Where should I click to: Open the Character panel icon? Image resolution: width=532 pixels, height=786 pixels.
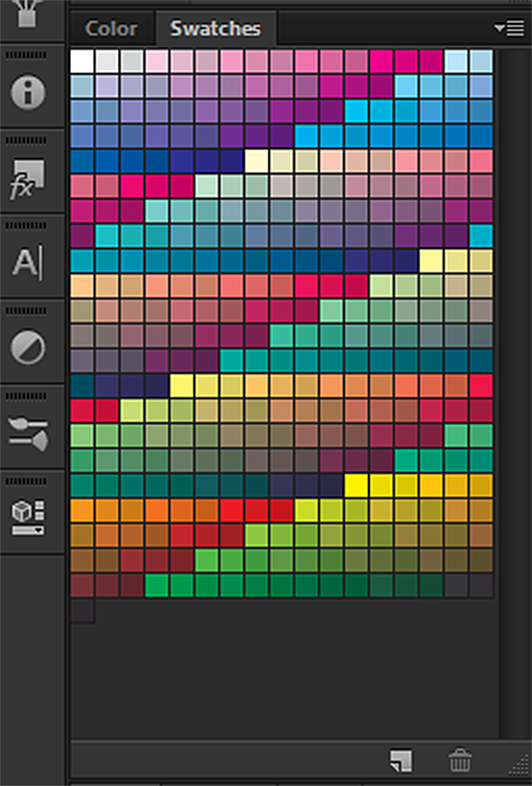(x=30, y=263)
